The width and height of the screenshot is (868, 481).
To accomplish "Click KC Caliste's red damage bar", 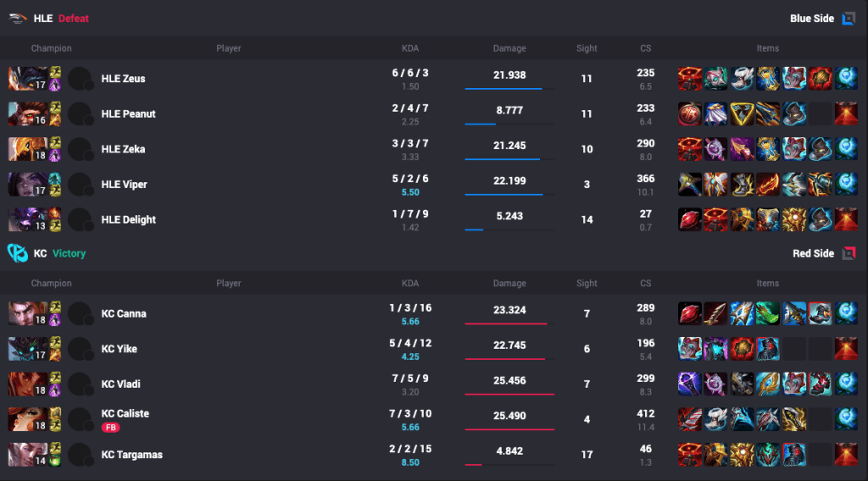I will click(x=509, y=429).
